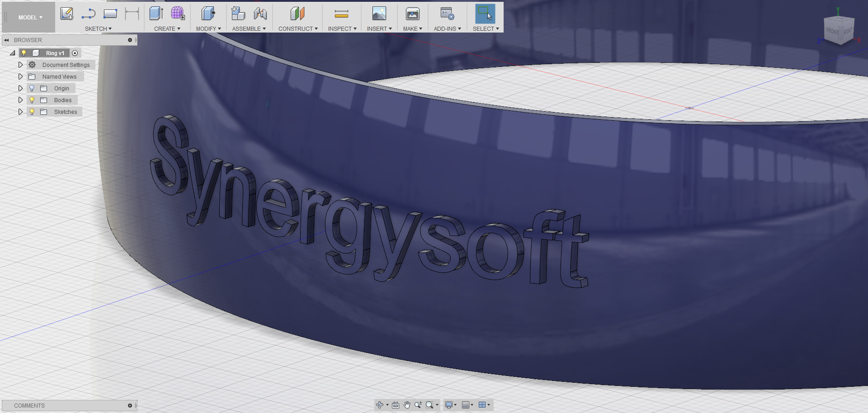The width and height of the screenshot is (868, 413).
Task: Toggle visibility of the Bodies folder
Action: tap(32, 100)
